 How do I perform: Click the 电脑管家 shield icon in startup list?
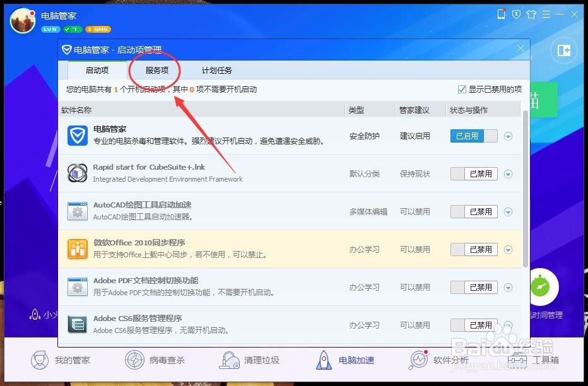78,135
